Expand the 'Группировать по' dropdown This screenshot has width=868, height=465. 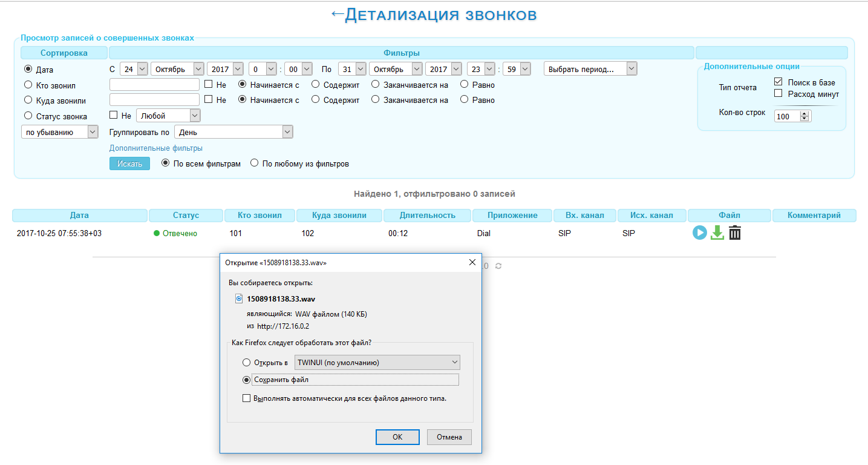233,132
